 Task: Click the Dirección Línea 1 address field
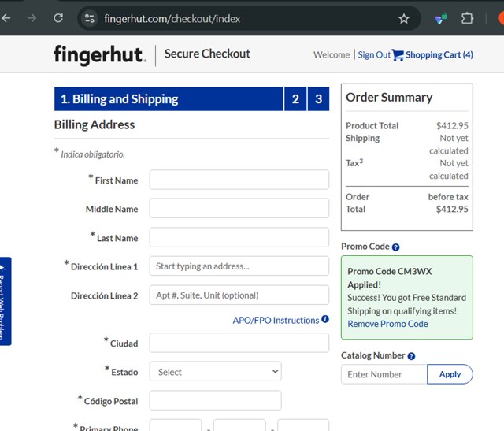pyautogui.click(x=239, y=266)
